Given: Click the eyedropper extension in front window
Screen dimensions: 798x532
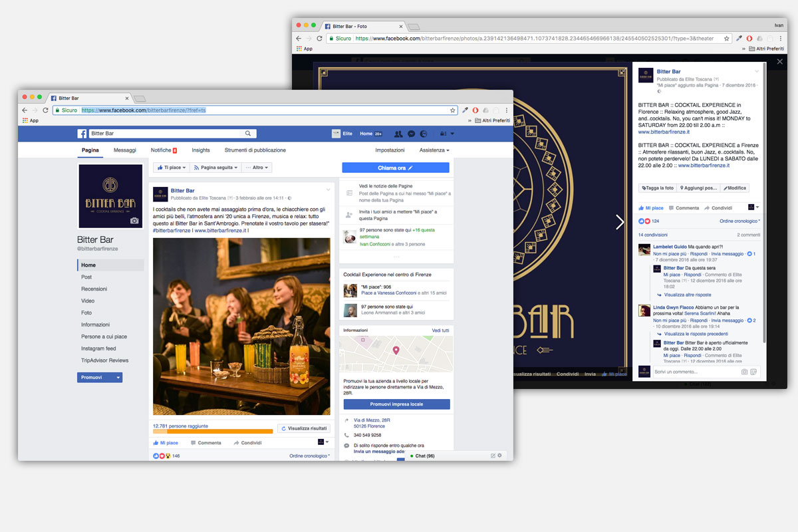Looking at the screenshot, I should pos(465,110).
